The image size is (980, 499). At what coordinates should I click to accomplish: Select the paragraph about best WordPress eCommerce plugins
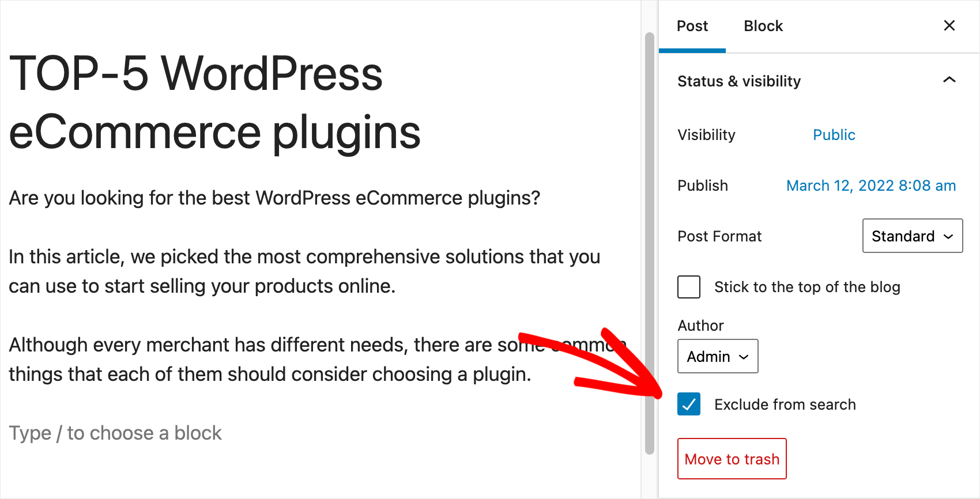point(274,198)
